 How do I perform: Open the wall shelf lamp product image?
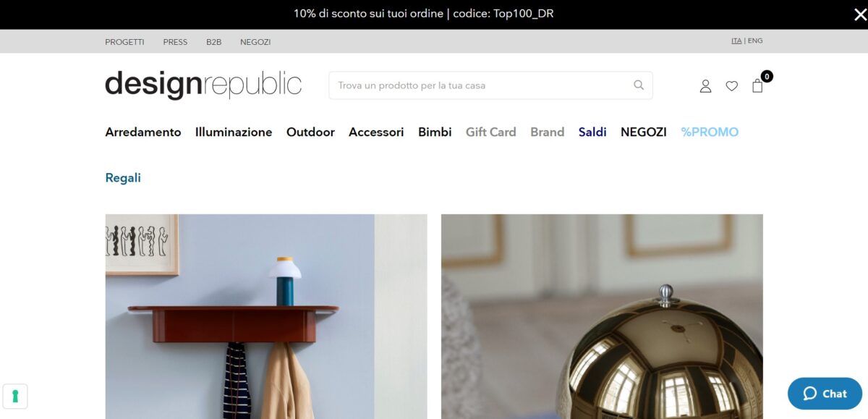[x=266, y=316]
